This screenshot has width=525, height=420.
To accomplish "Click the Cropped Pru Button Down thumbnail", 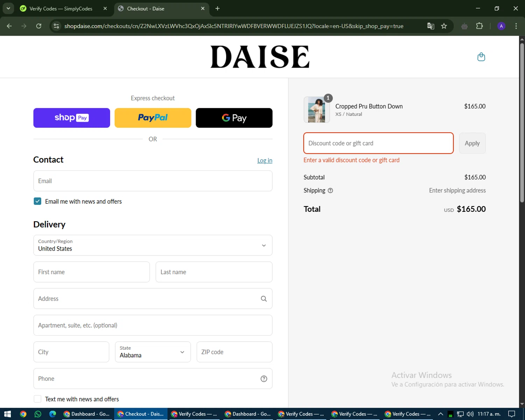I will click(317, 110).
